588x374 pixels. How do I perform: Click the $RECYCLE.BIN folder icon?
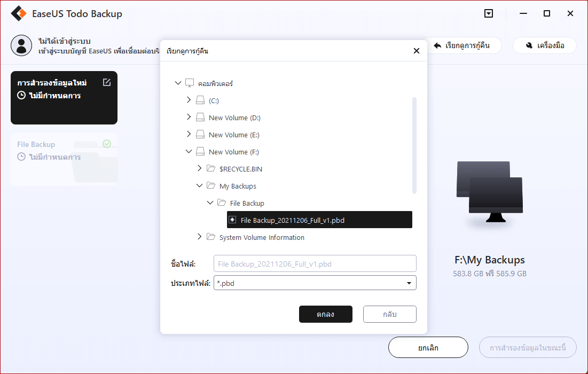(x=211, y=168)
